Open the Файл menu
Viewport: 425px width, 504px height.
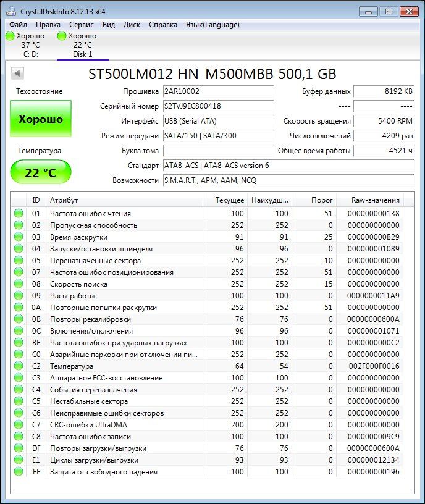[x=18, y=25]
